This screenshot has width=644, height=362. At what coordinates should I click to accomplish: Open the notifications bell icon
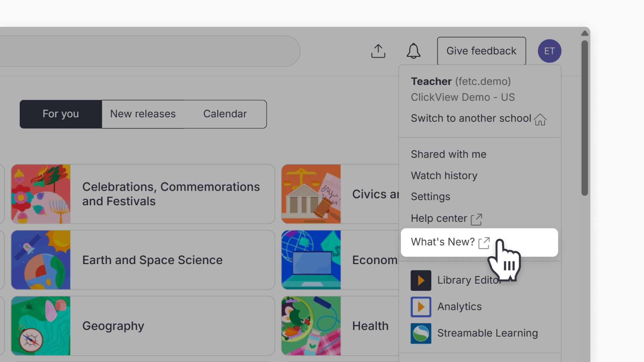tap(414, 51)
